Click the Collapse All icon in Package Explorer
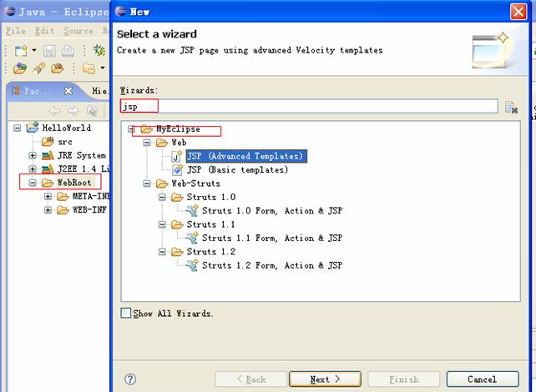The image size is (536, 392). coord(93,111)
